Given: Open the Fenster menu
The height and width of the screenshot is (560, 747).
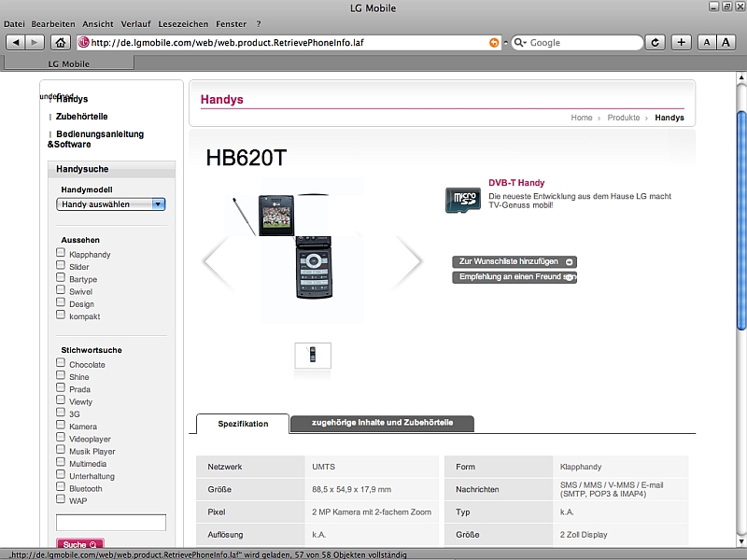Looking at the screenshot, I should tap(231, 24).
